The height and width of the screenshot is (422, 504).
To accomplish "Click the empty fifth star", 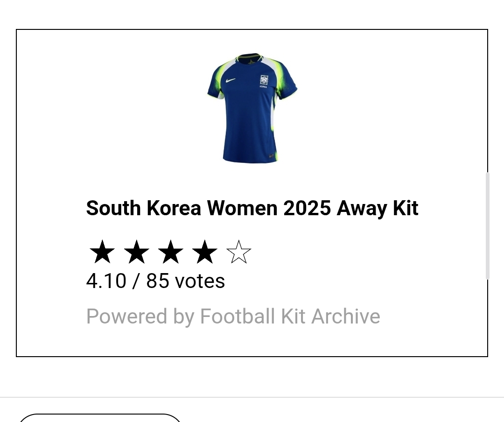I will [238, 253].
